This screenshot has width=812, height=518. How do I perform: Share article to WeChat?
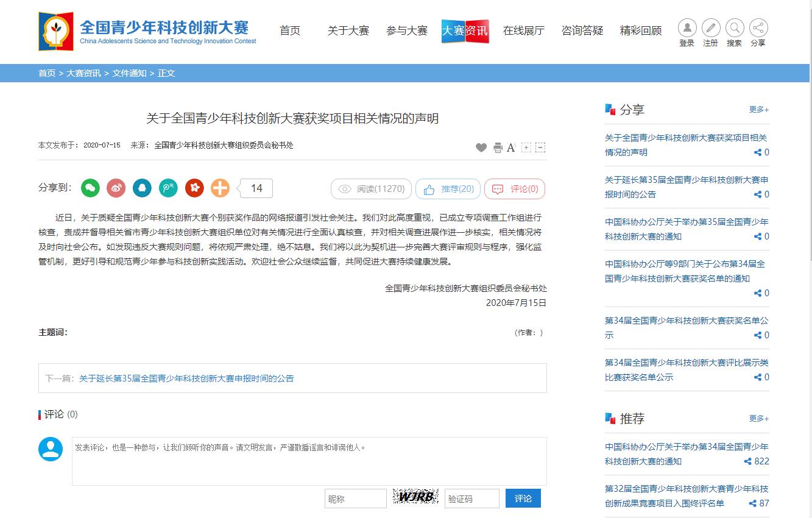pos(90,188)
